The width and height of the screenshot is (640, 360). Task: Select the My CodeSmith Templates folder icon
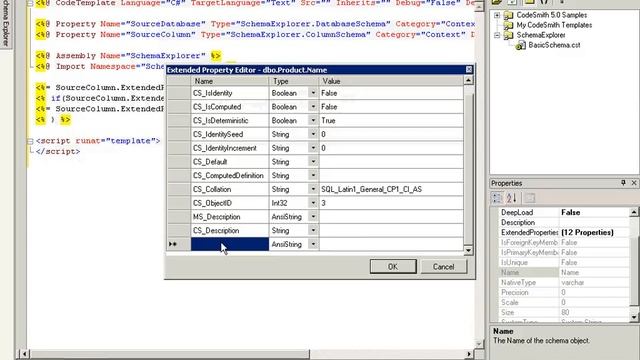click(x=508, y=25)
